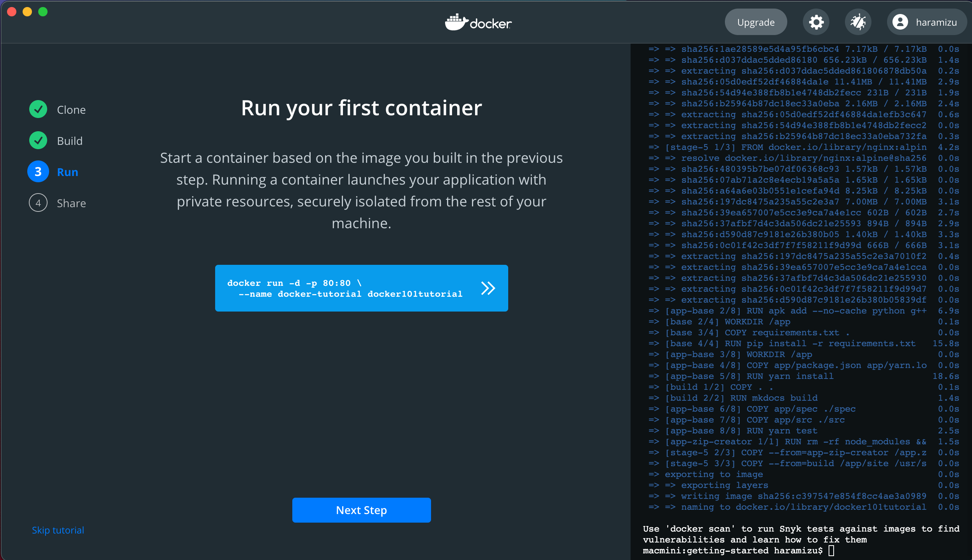The width and height of the screenshot is (972, 560).
Task: Click the Next Step button
Action: pyautogui.click(x=361, y=510)
